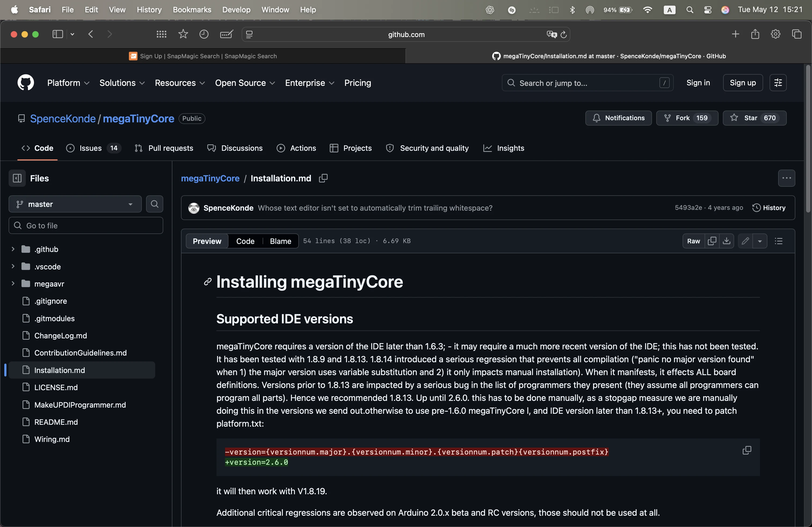The width and height of the screenshot is (812, 527).
Task: Open the outline list icon
Action: pyautogui.click(x=778, y=241)
